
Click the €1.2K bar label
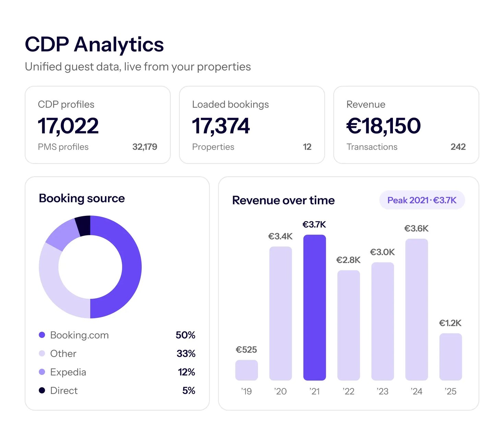[x=451, y=323]
